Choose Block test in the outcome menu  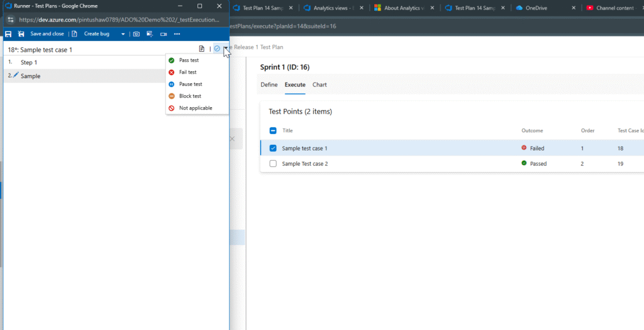[189, 96]
